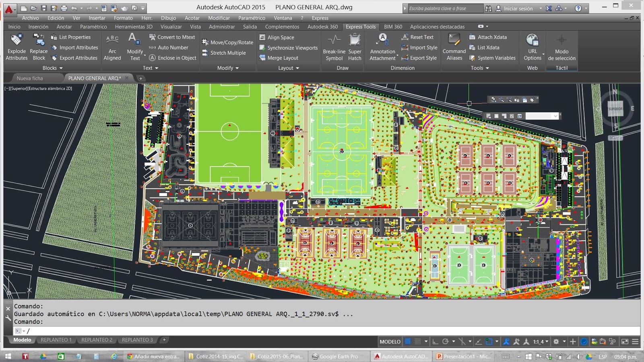Click the Plot printer icon
The width and height of the screenshot is (644, 362).
pos(64,8)
